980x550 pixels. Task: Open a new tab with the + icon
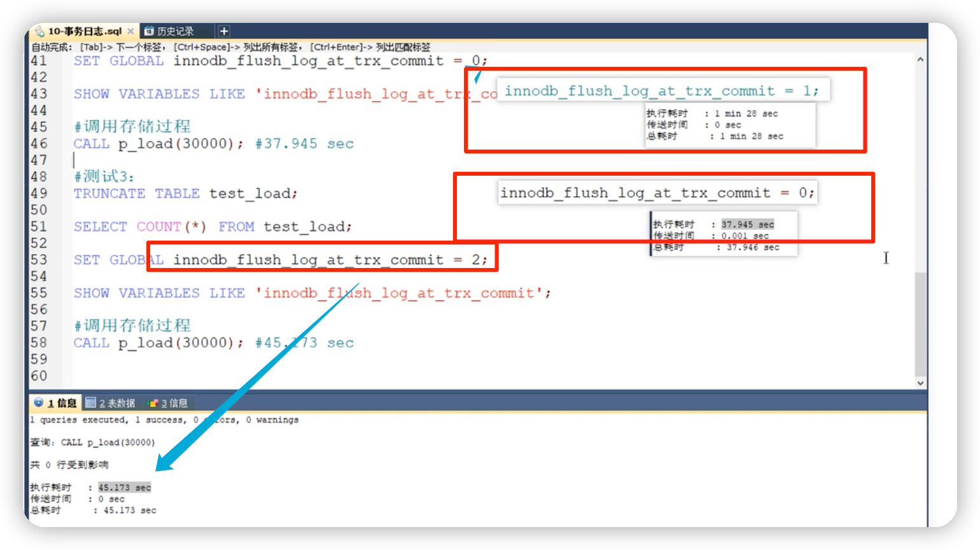tap(224, 30)
